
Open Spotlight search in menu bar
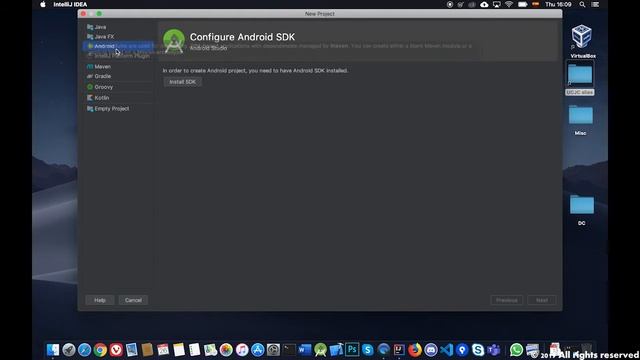point(582,4)
